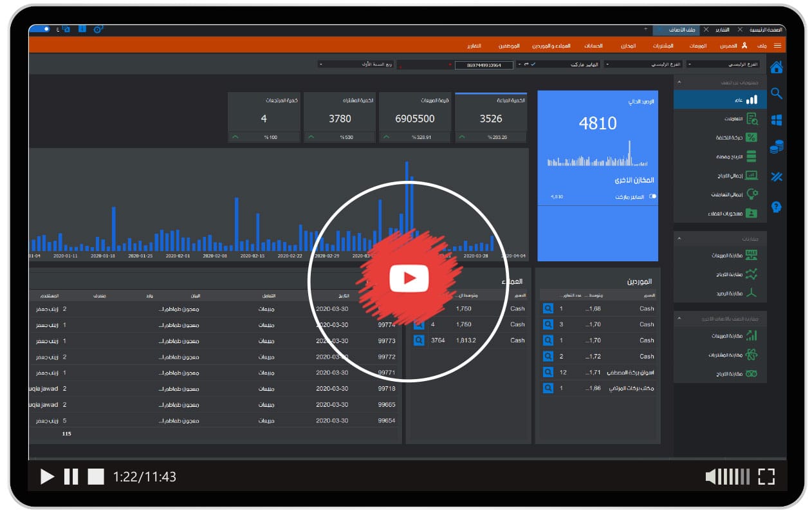The image size is (812, 513).
Task: Open the ربع السنة الأول period dropdown
Action: point(356,64)
